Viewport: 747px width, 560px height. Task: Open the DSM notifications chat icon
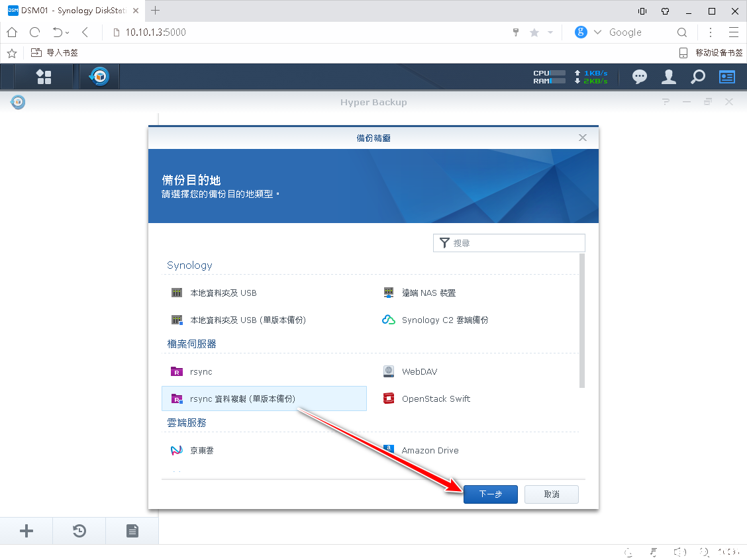click(x=639, y=77)
